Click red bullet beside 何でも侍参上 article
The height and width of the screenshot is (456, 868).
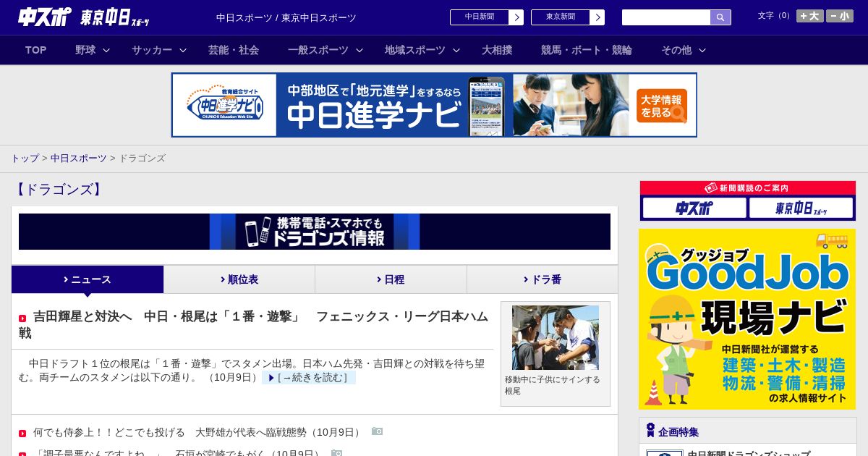[x=22, y=434]
